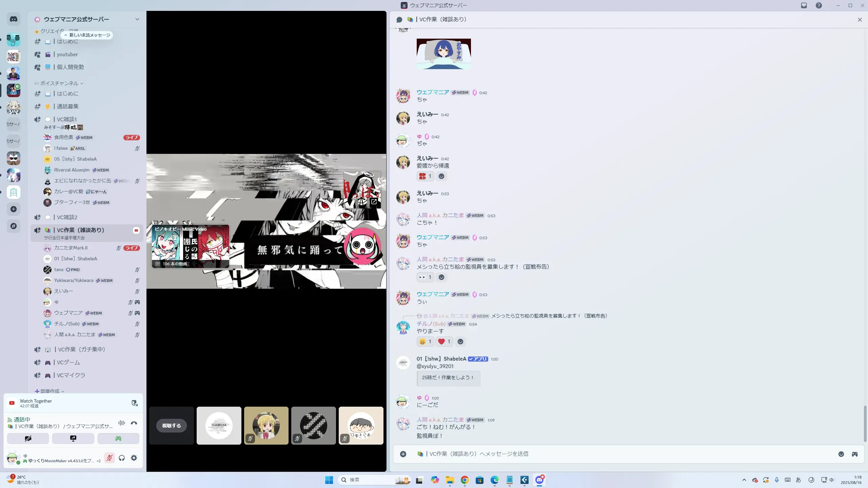Toggle headphone deafen button

point(122,458)
